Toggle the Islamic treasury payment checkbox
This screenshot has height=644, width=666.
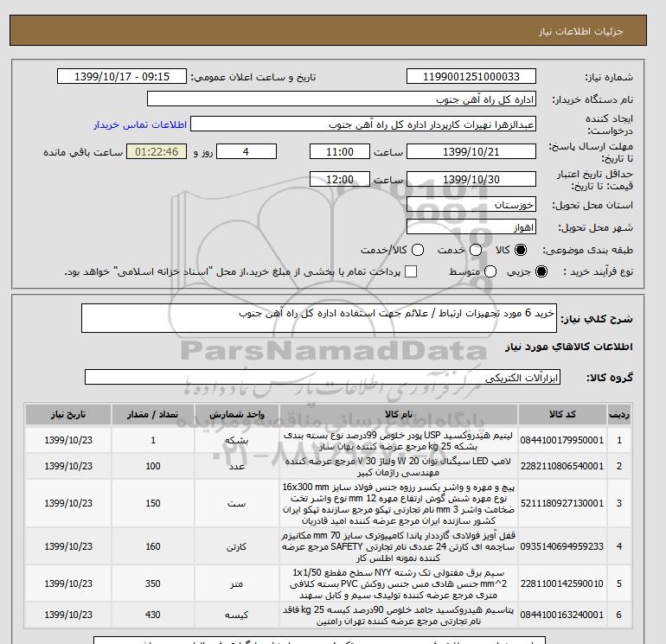point(411,271)
